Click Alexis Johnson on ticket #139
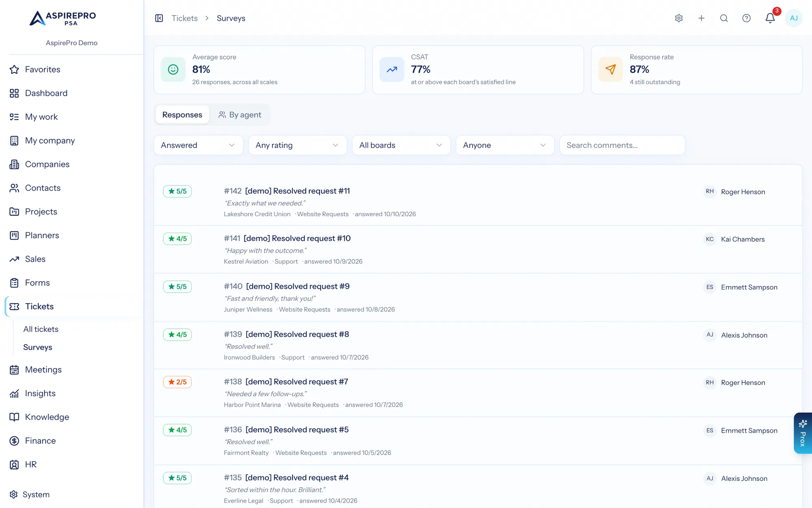Image resolution: width=812 pixels, height=508 pixels. click(744, 335)
